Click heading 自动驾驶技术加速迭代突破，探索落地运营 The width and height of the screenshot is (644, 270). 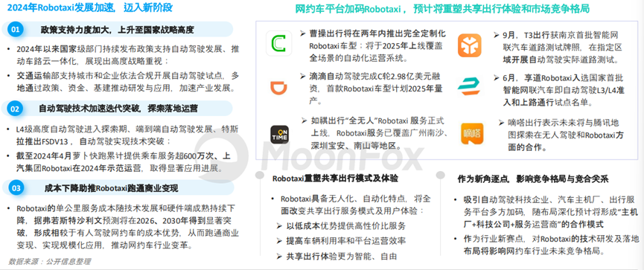pyautogui.click(x=118, y=109)
